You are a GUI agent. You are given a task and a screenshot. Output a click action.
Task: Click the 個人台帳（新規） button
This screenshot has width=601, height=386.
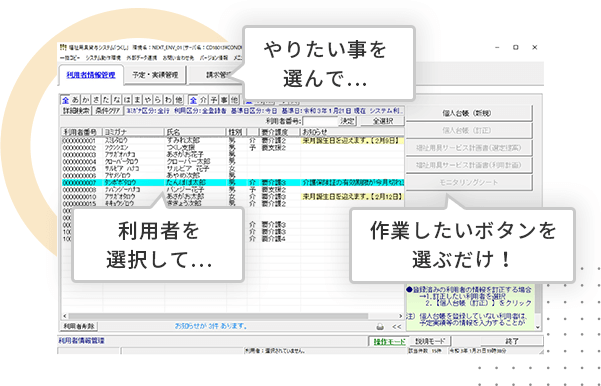click(x=469, y=113)
